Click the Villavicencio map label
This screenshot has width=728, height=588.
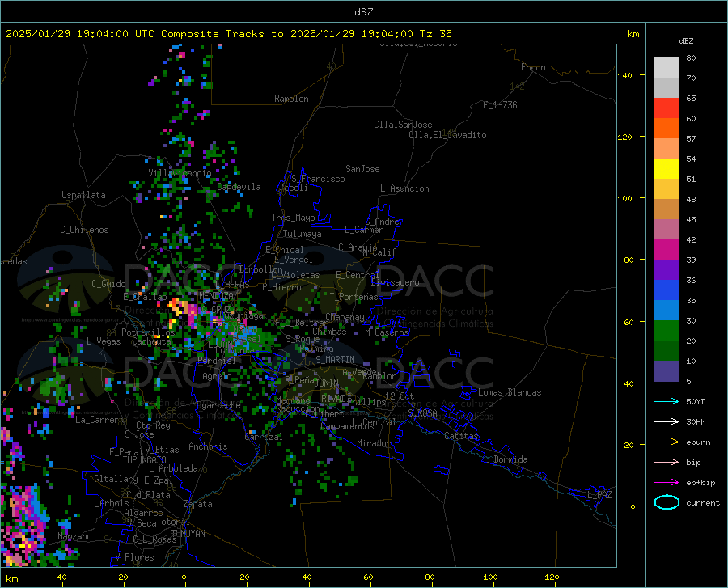180,173
